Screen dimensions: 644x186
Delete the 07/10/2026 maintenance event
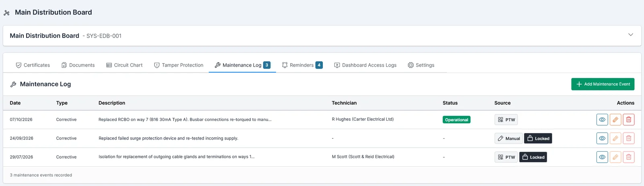629,119
